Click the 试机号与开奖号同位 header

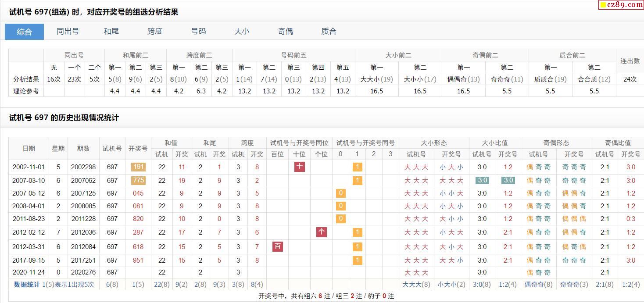click(x=299, y=143)
